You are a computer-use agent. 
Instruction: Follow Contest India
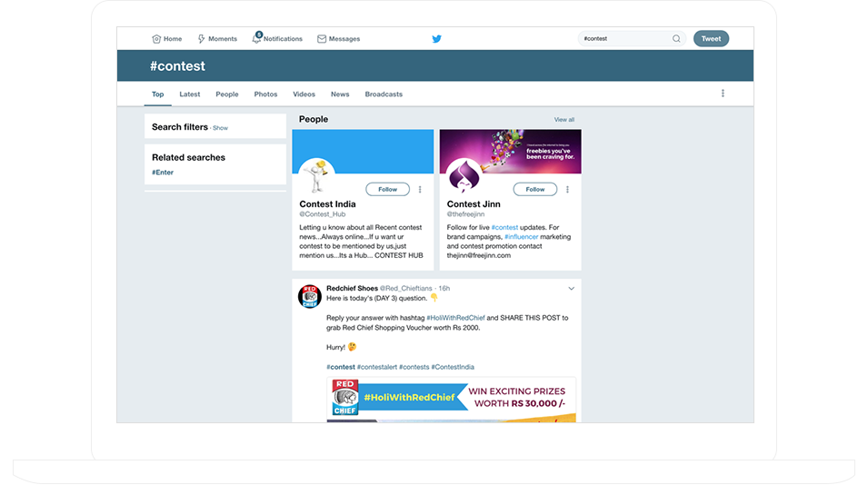click(x=387, y=189)
